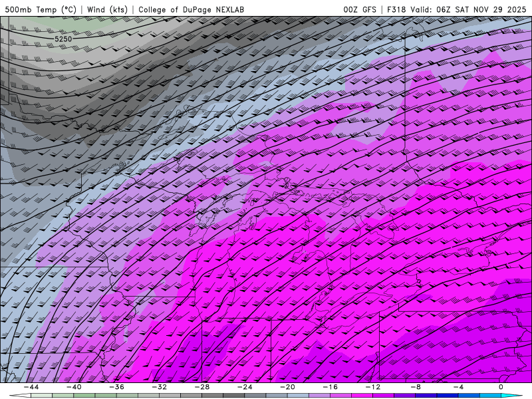Click the -32 legend value
This screenshot has height=399, width=532.
click(160, 387)
